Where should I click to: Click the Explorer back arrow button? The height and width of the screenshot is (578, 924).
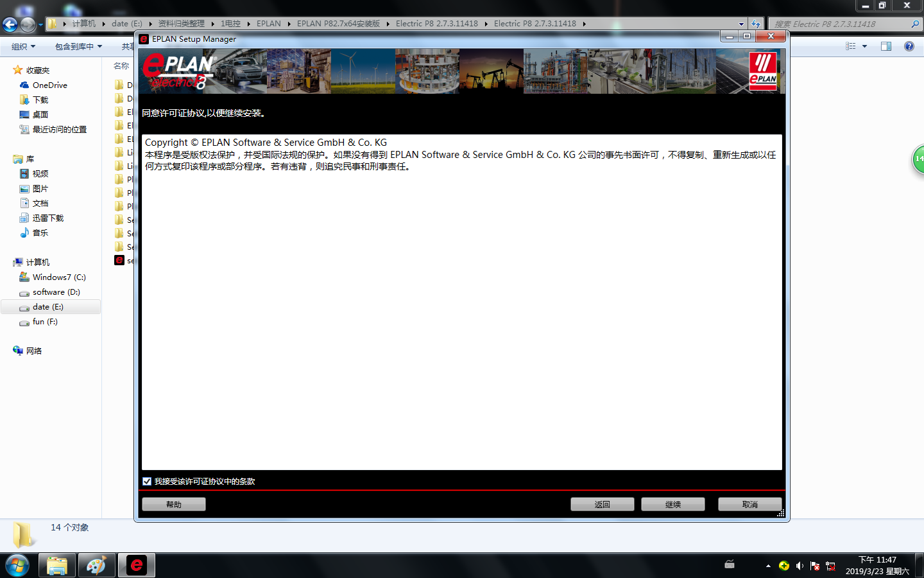[x=10, y=24]
